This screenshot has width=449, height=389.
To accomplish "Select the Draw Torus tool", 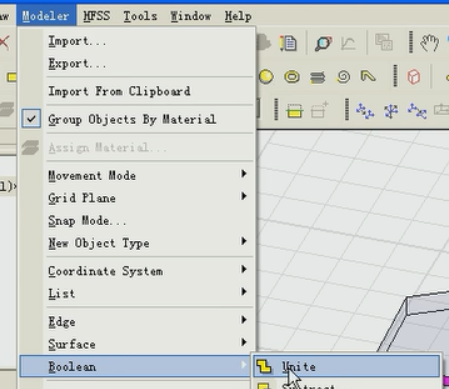I will click(292, 77).
